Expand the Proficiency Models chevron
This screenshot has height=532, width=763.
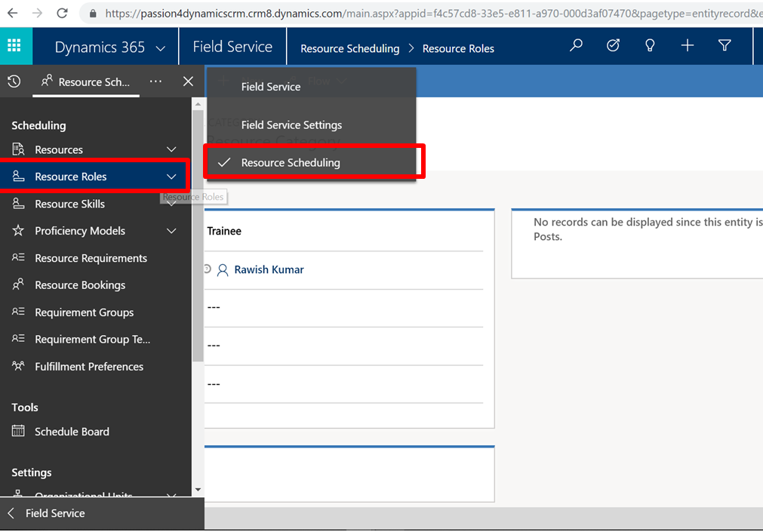click(171, 231)
